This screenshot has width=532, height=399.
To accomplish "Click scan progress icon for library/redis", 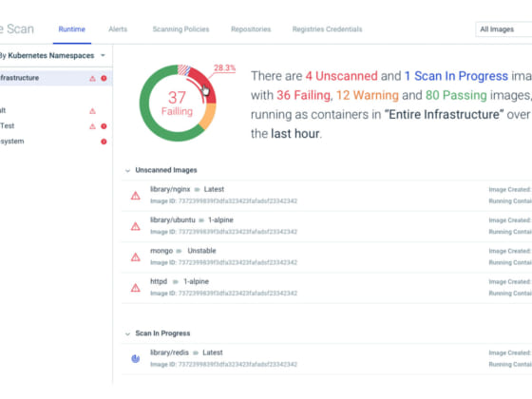I will click(135, 359).
